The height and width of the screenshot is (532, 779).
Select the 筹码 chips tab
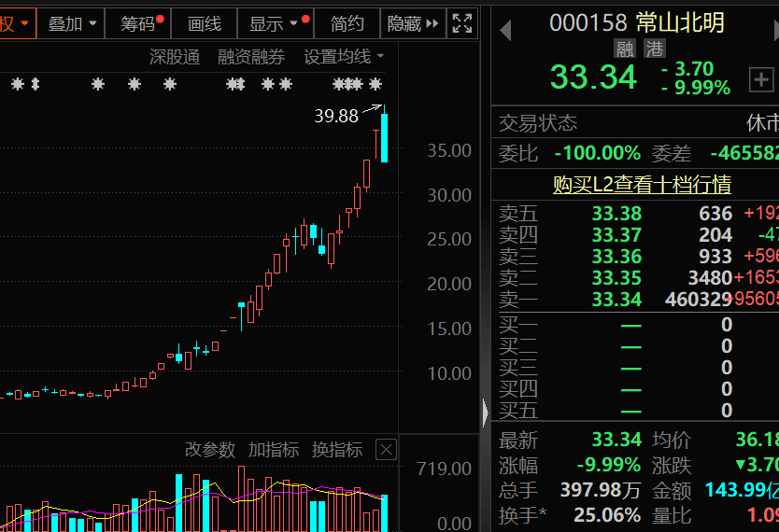click(x=138, y=23)
